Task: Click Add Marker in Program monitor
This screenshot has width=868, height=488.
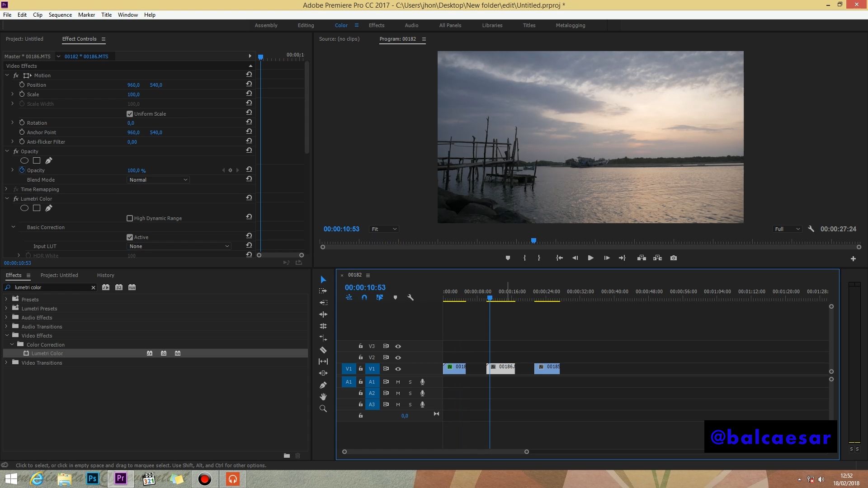Action: coord(508,258)
